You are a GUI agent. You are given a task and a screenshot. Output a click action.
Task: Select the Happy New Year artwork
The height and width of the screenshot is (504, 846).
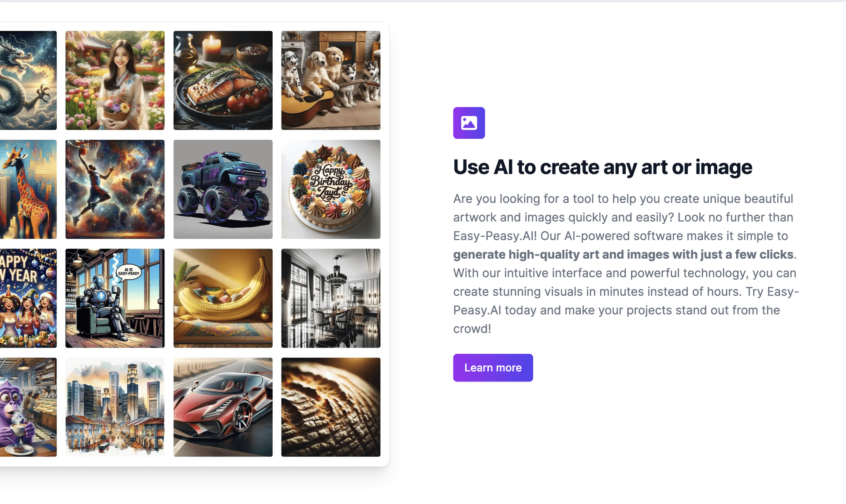[29, 298]
